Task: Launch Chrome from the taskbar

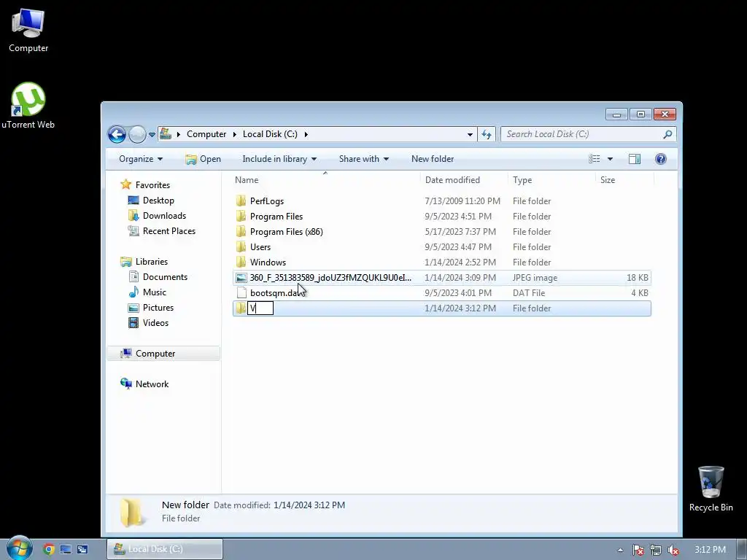Action: (x=49, y=549)
